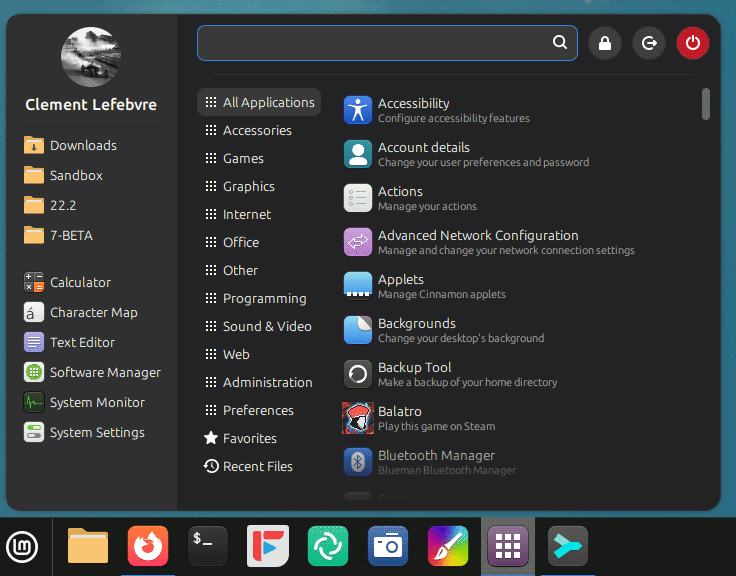The image size is (736, 576).
Task: Open the Calculator favorite icon
Action: click(34, 282)
